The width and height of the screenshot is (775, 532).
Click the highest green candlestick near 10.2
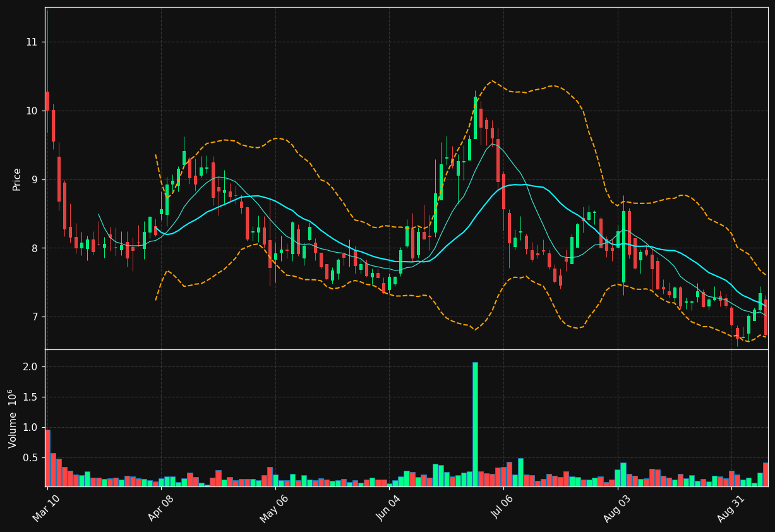point(475,118)
